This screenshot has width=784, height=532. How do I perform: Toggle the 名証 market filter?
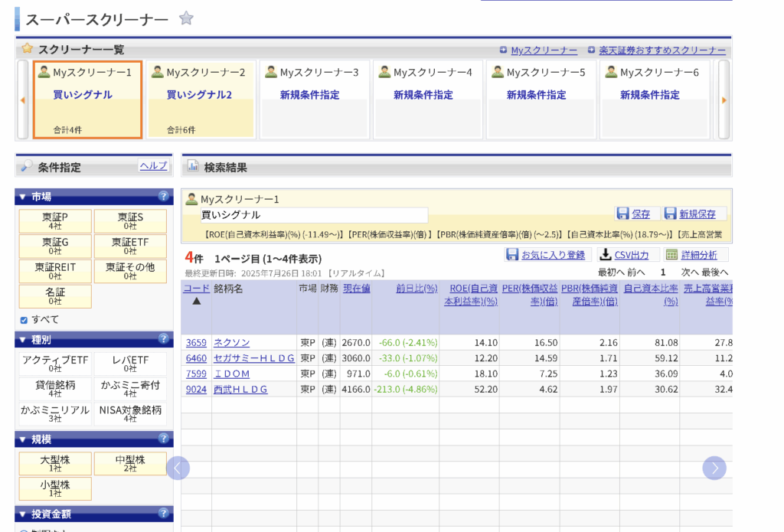[55, 296]
